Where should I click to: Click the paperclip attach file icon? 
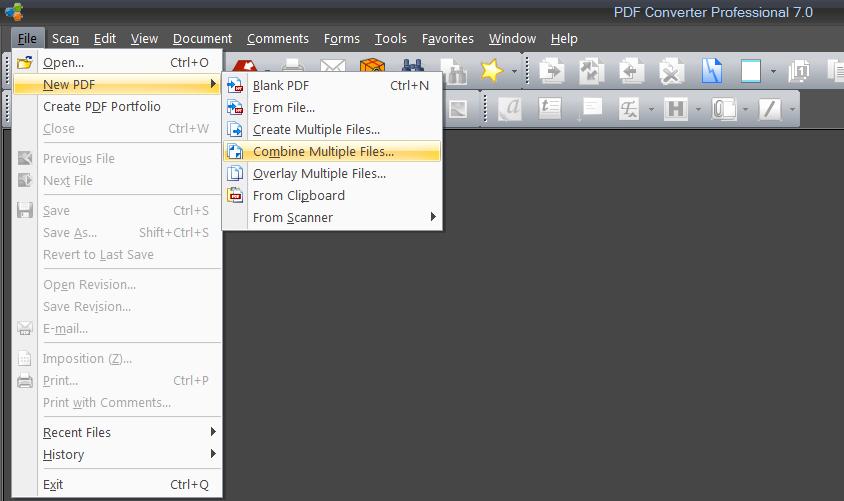[723, 109]
